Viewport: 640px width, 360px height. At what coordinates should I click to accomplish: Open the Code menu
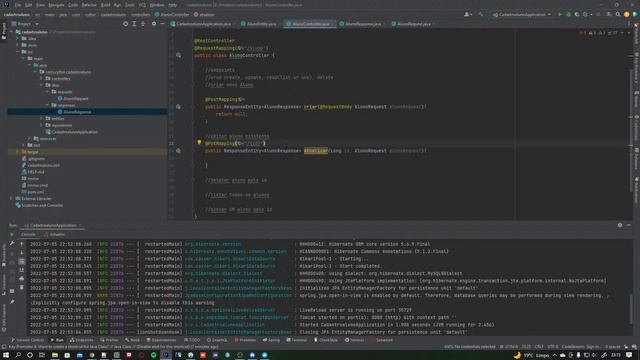[73, 5]
